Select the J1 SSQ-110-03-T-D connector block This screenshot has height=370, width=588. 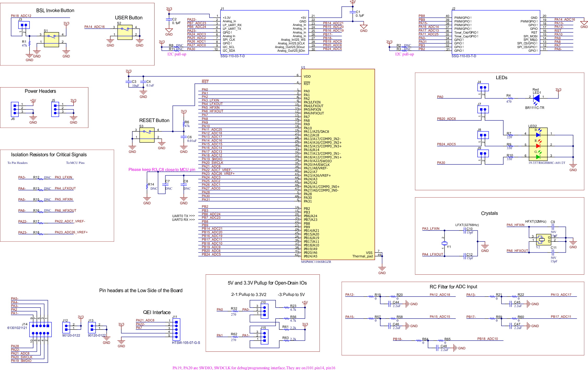264,32
